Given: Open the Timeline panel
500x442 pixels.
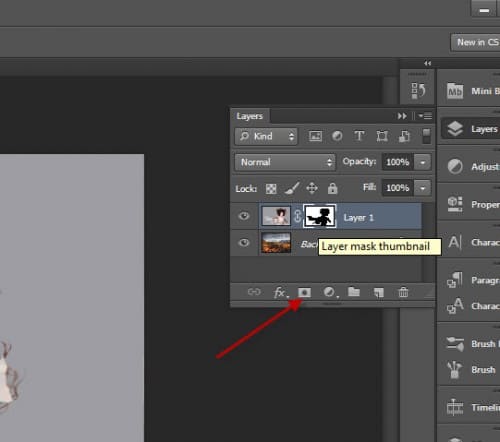Looking at the screenshot, I should pos(473,407).
